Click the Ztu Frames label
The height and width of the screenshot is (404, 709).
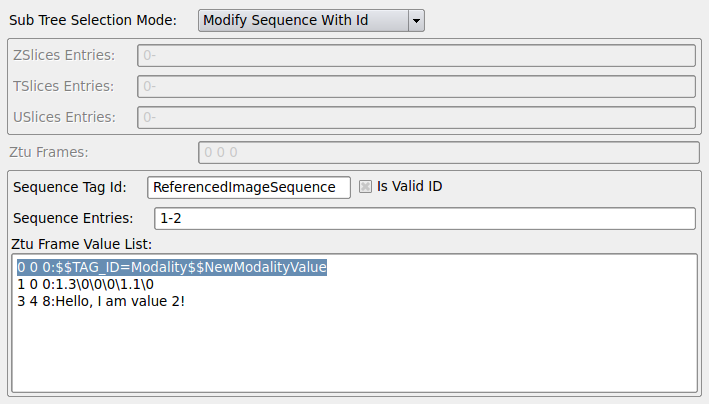(49, 152)
